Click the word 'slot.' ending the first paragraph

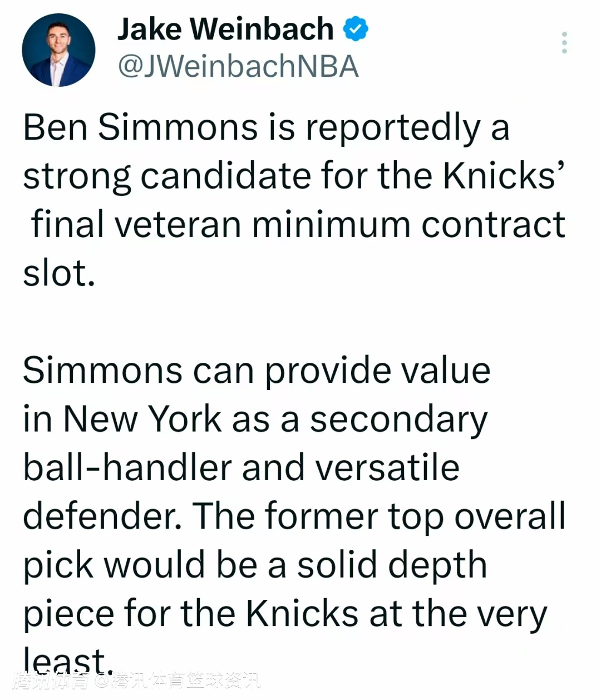(59, 273)
